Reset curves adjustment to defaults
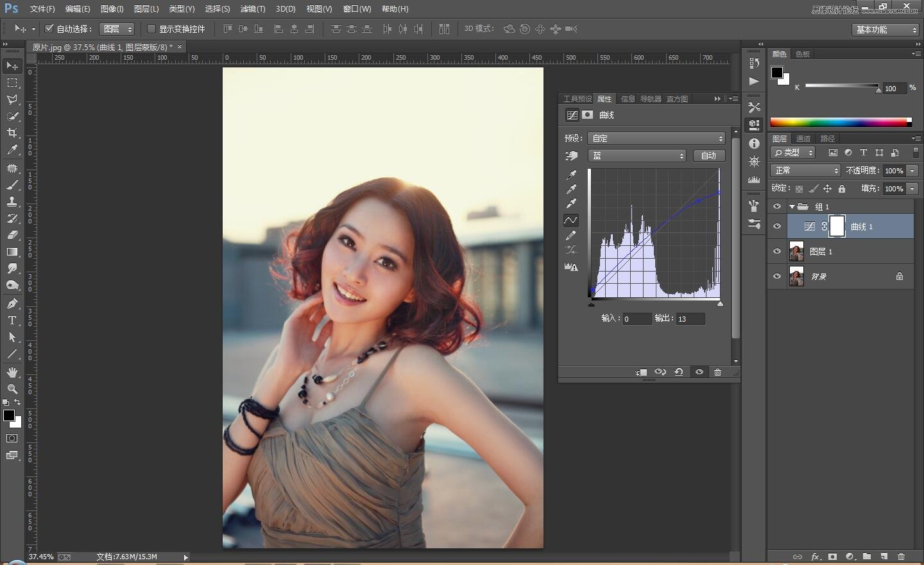Viewport: 924px width, 565px height. point(678,372)
